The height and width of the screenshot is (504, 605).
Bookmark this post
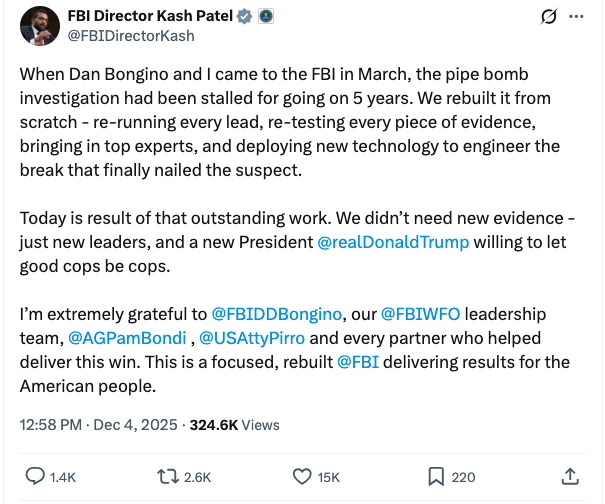pos(437,477)
